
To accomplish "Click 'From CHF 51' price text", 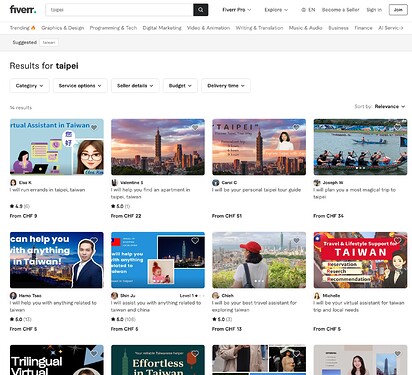I will [x=227, y=216].
